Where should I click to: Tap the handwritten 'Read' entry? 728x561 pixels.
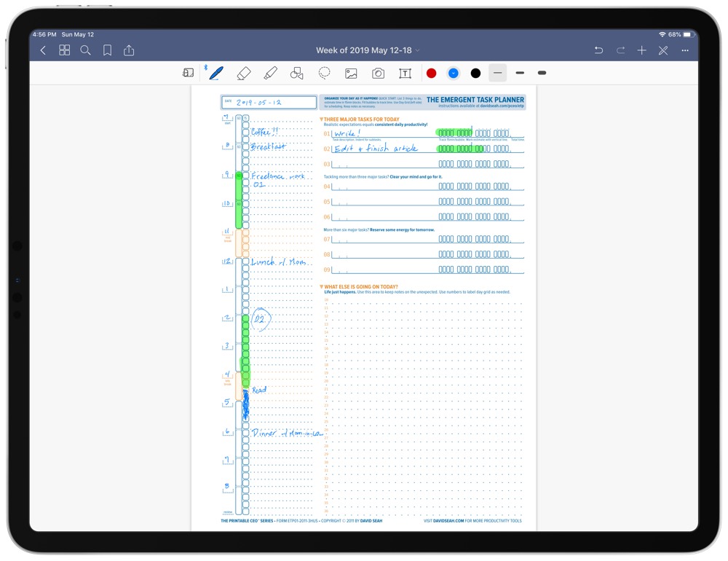click(259, 390)
